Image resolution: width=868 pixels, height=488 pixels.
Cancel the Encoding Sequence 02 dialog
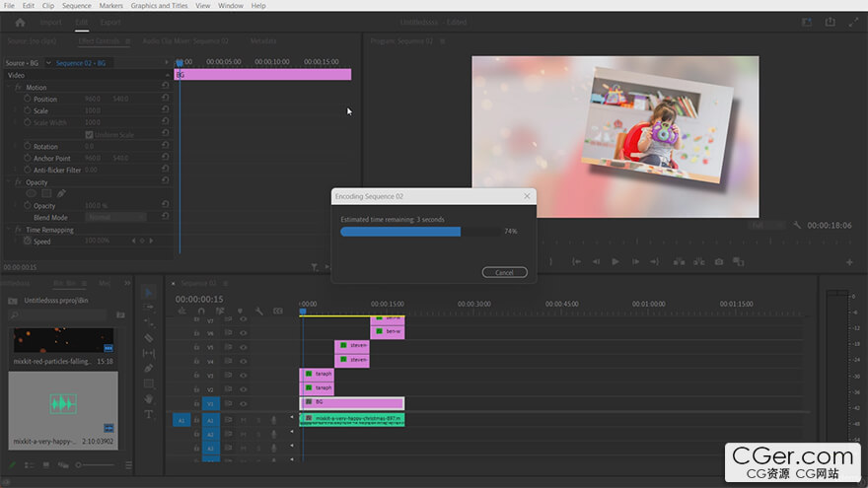click(x=504, y=272)
